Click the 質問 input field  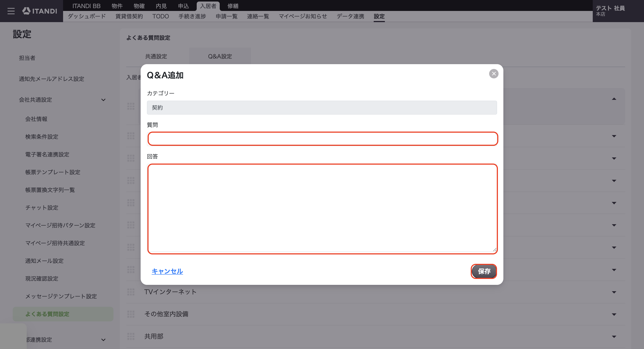(x=322, y=139)
